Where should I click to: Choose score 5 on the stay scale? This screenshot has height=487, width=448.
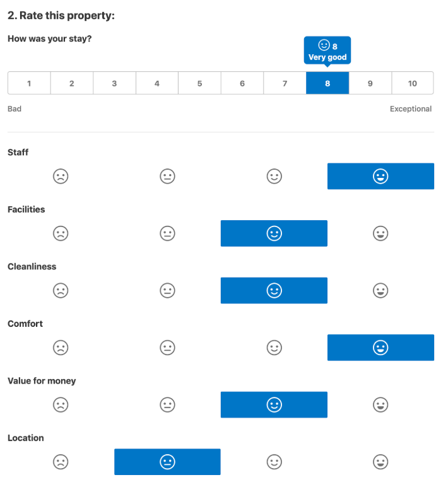click(200, 83)
